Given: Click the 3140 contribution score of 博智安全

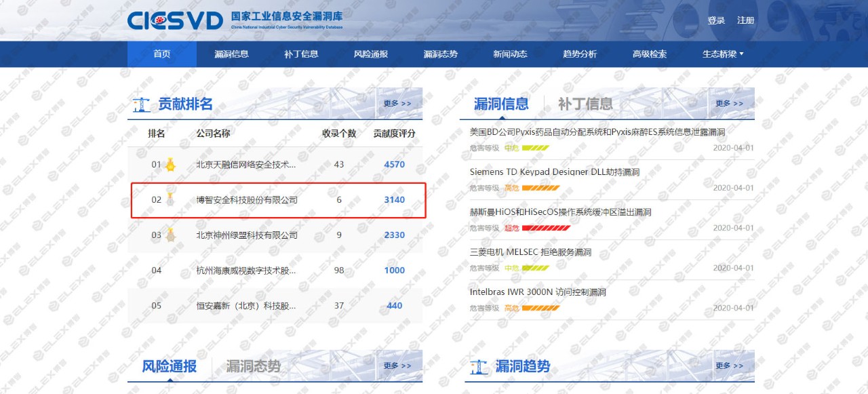Looking at the screenshot, I should click(x=394, y=199).
